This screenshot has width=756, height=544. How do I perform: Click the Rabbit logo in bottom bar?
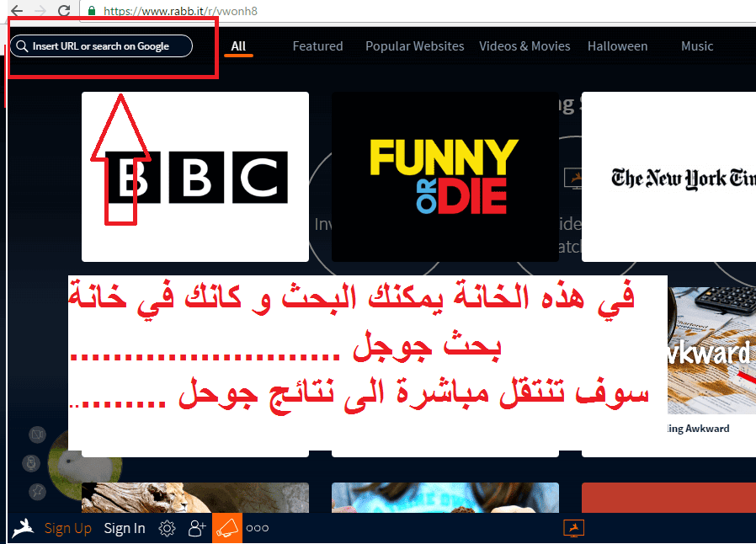[23, 528]
